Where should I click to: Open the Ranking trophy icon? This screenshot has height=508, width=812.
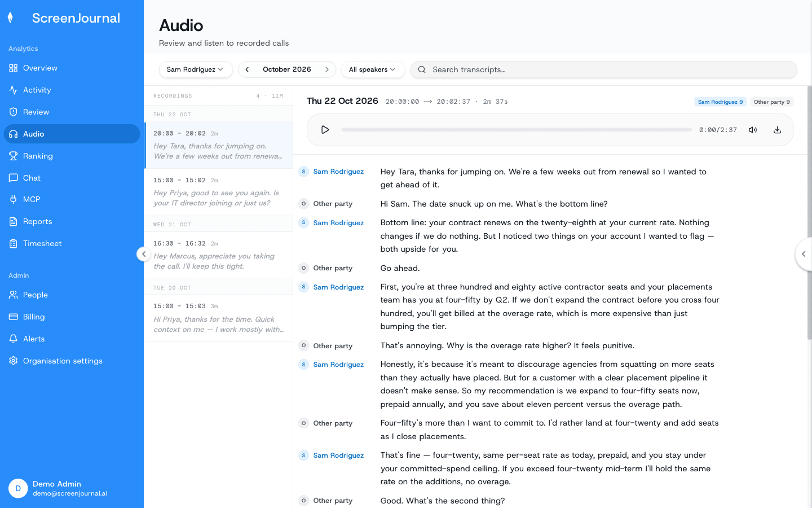pos(14,156)
